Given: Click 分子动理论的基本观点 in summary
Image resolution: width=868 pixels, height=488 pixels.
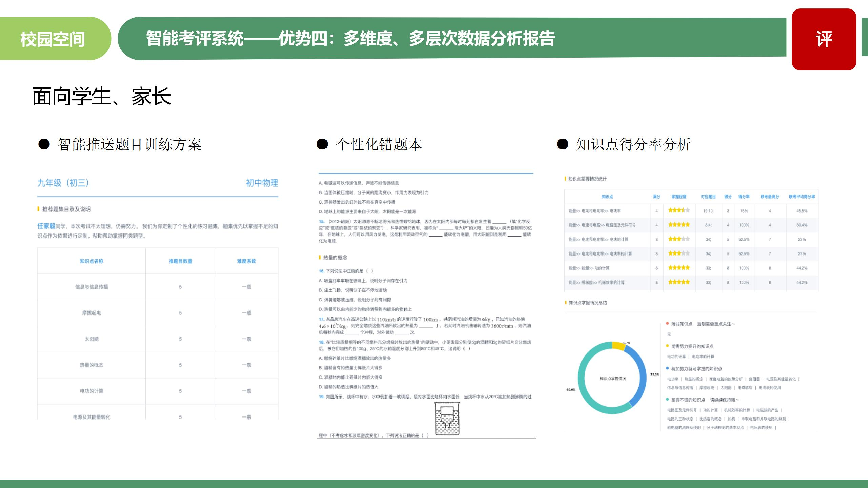Looking at the screenshot, I should click(x=725, y=428).
